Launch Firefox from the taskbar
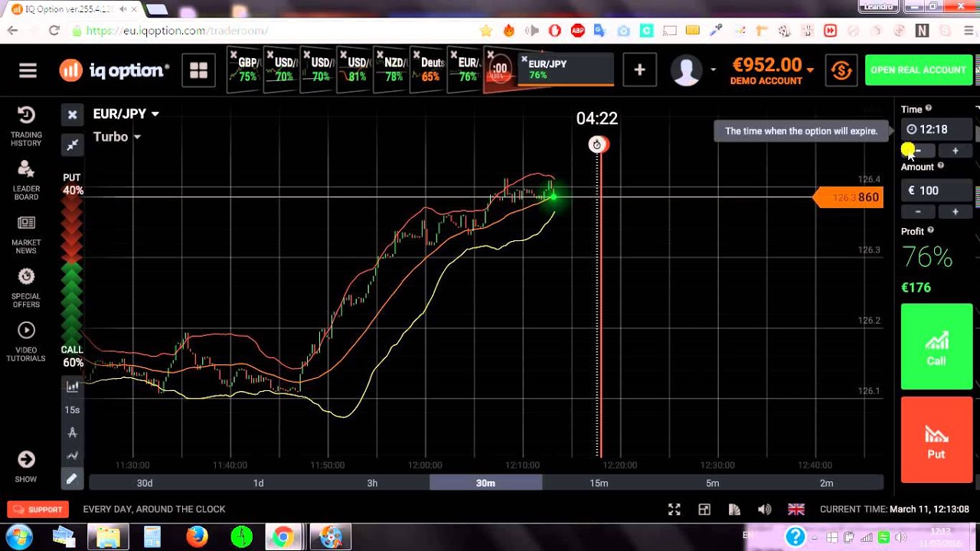The width and height of the screenshot is (980, 551). (x=197, y=536)
